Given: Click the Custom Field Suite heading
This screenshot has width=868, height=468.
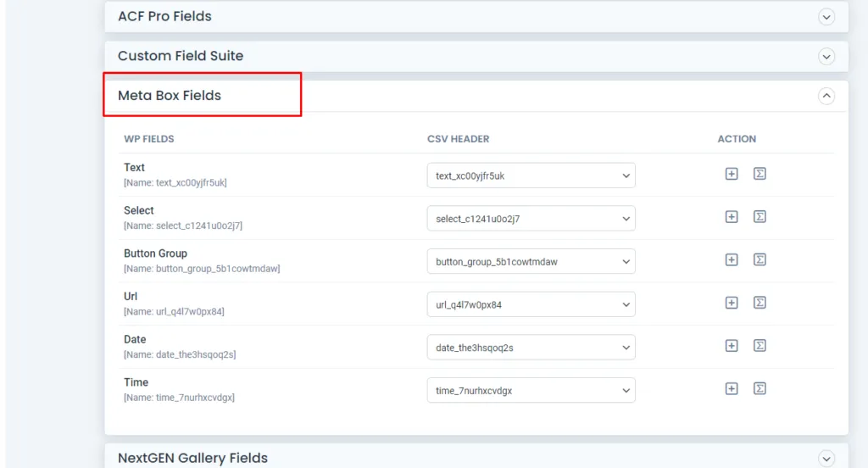Looking at the screenshot, I should tap(181, 56).
